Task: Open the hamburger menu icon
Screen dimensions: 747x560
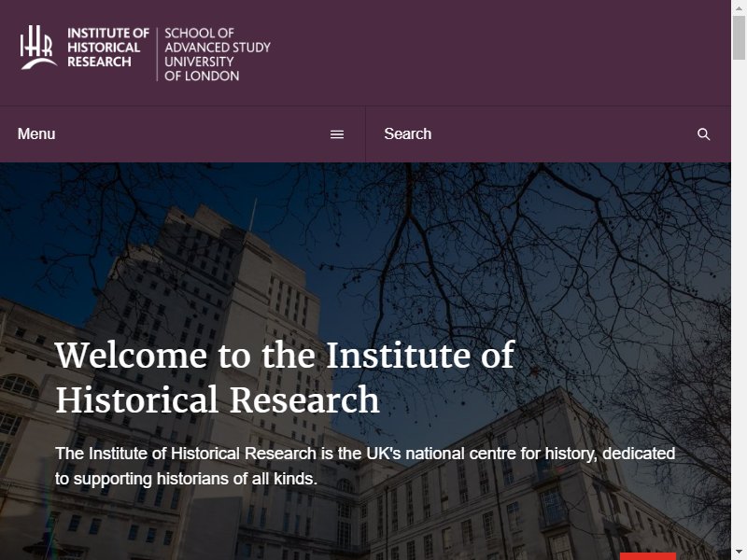Action: (337, 134)
